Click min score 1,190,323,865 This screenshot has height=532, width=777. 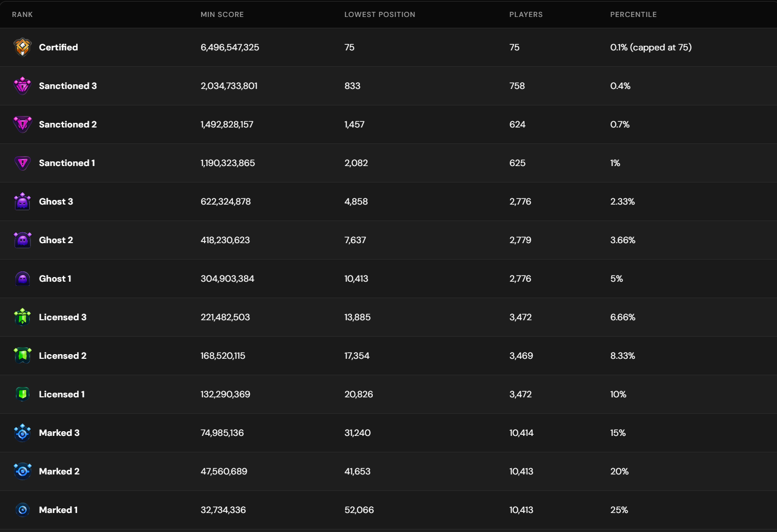click(x=228, y=163)
